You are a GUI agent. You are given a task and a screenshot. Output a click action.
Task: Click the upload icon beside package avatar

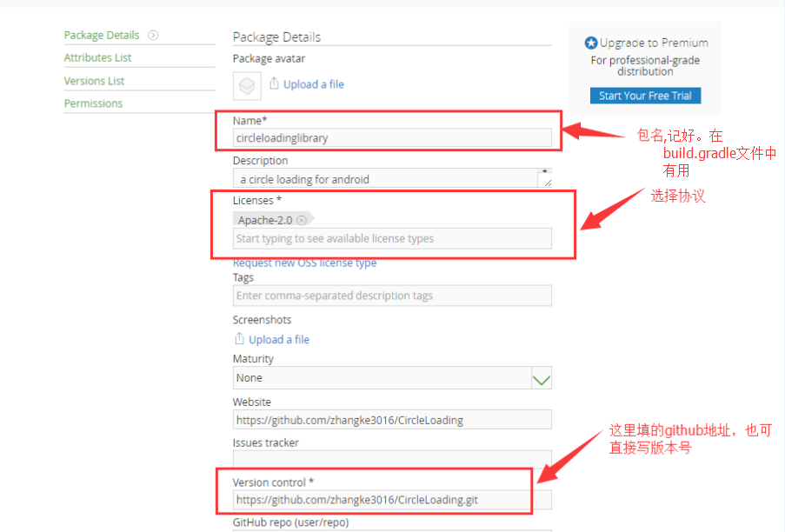click(274, 83)
